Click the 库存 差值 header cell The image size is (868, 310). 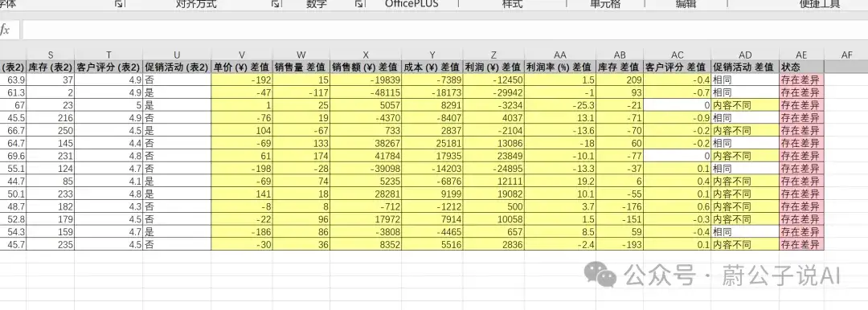pos(620,67)
